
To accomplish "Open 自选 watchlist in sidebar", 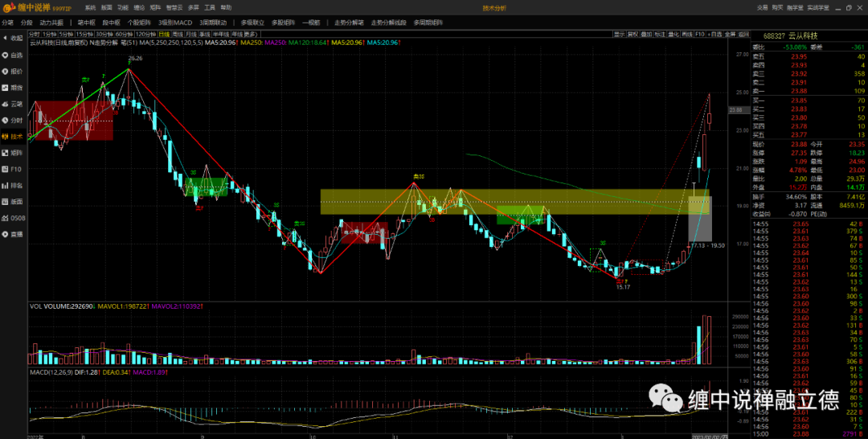I will (x=13, y=55).
